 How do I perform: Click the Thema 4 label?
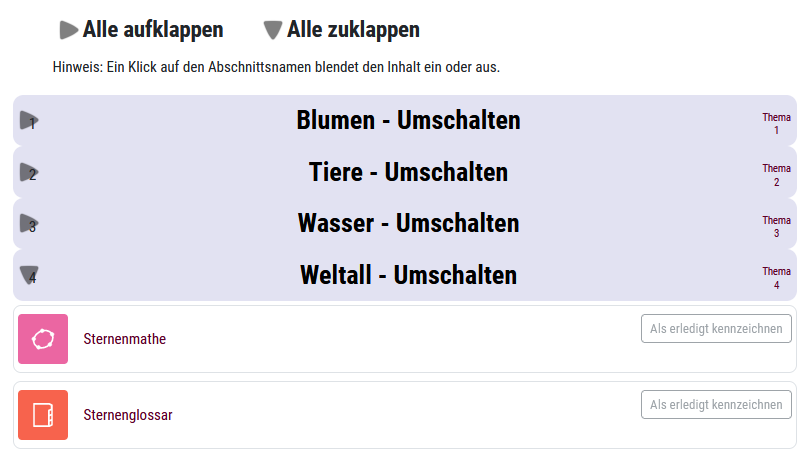pyautogui.click(x=776, y=278)
